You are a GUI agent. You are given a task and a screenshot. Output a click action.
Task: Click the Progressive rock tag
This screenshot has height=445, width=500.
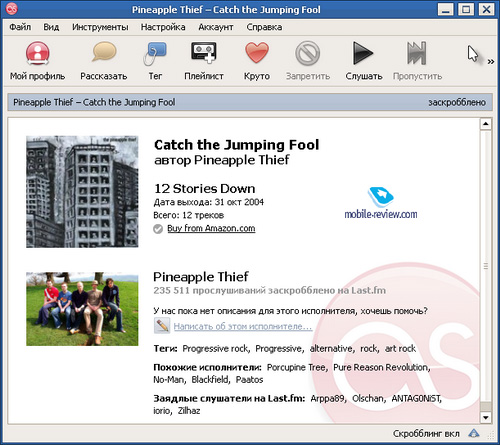[x=215, y=349]
